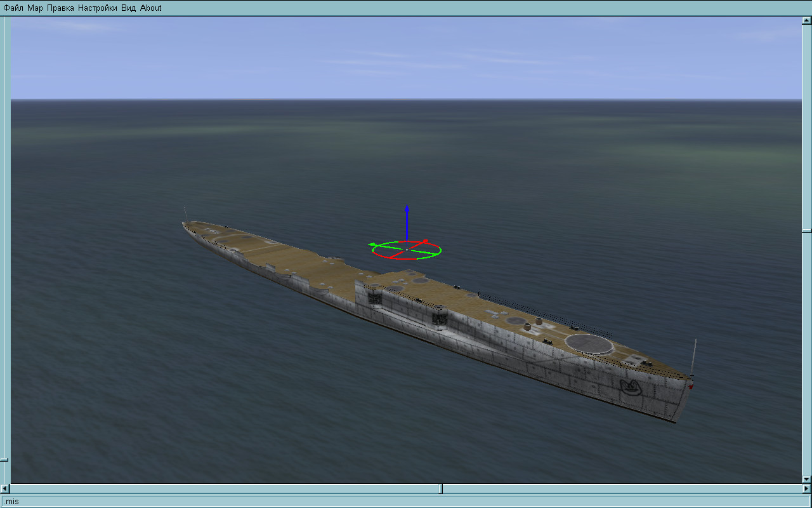Image resolution: width=812 pixels, height=508 pixels.
Task: Open the Вид menu
Action: pyautogui.click(x=128, y=8)
